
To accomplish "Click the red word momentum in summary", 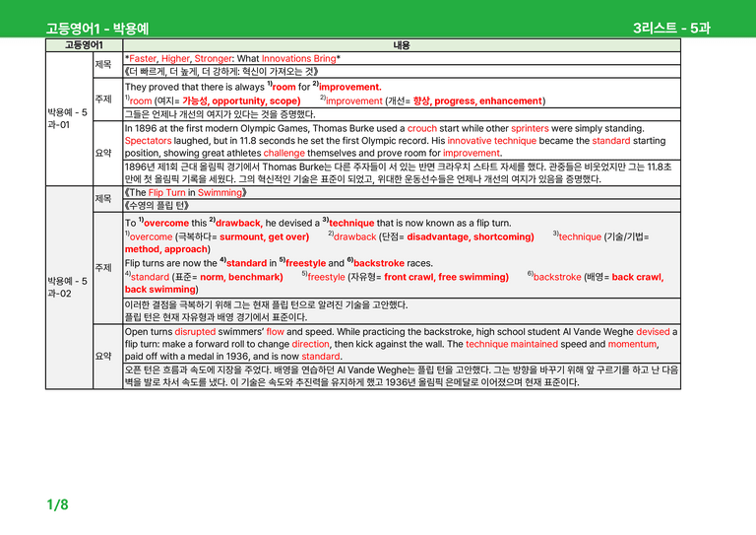I will (633, 344).
